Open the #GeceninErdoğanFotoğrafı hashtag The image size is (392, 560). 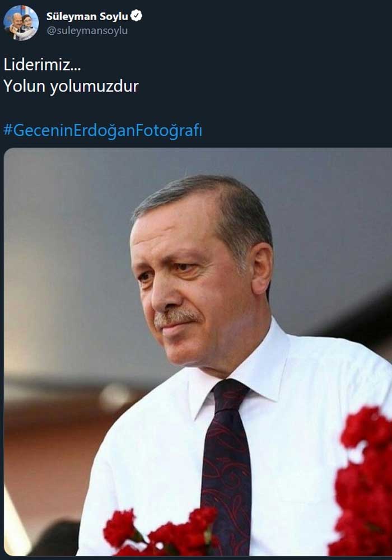[103, 130]
